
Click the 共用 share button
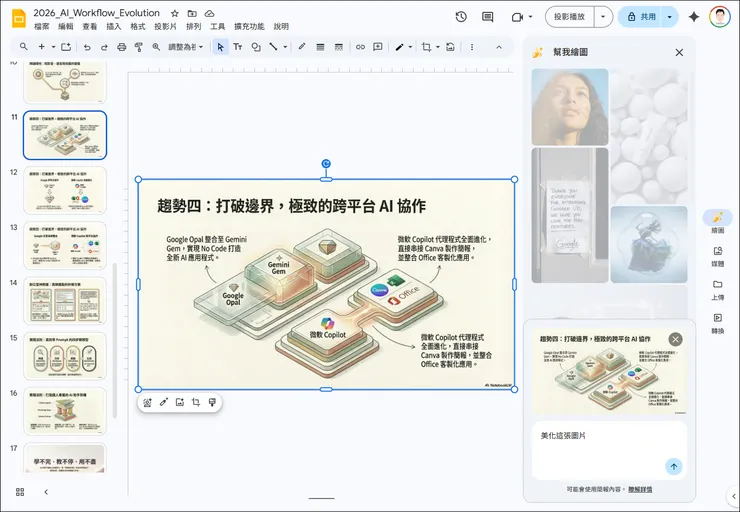tap(640, 17)
